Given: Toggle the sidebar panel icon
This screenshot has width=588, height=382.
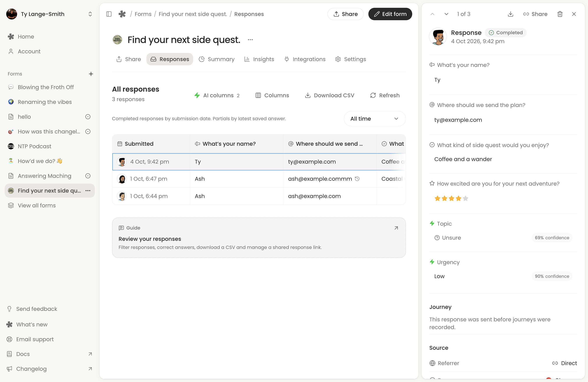Looking at the screenshot, I should pos(109,14).
